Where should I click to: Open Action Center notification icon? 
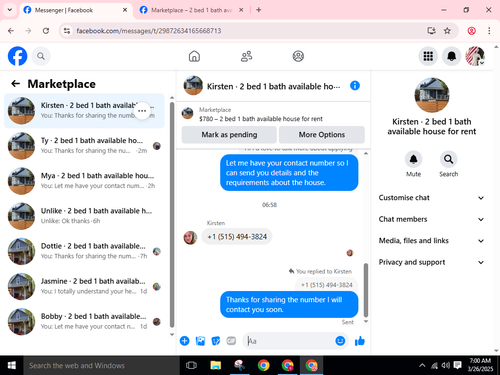(458, 366)
